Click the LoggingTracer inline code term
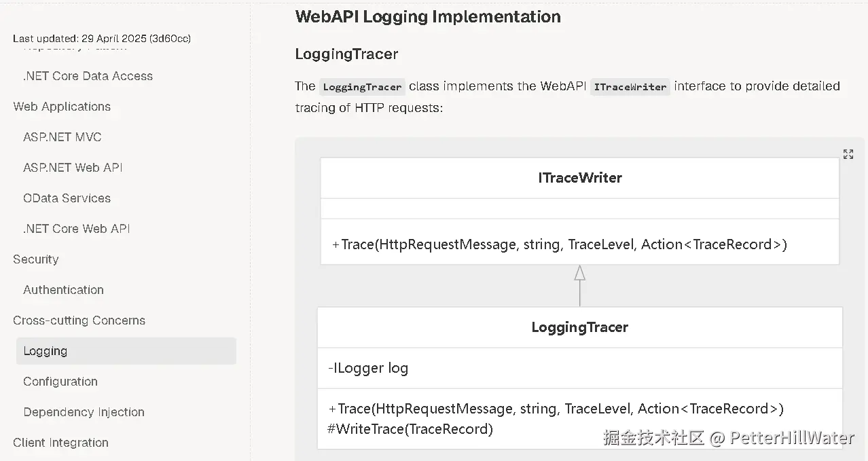The width and height of the screenshot is (868, 461). [362, 87]
